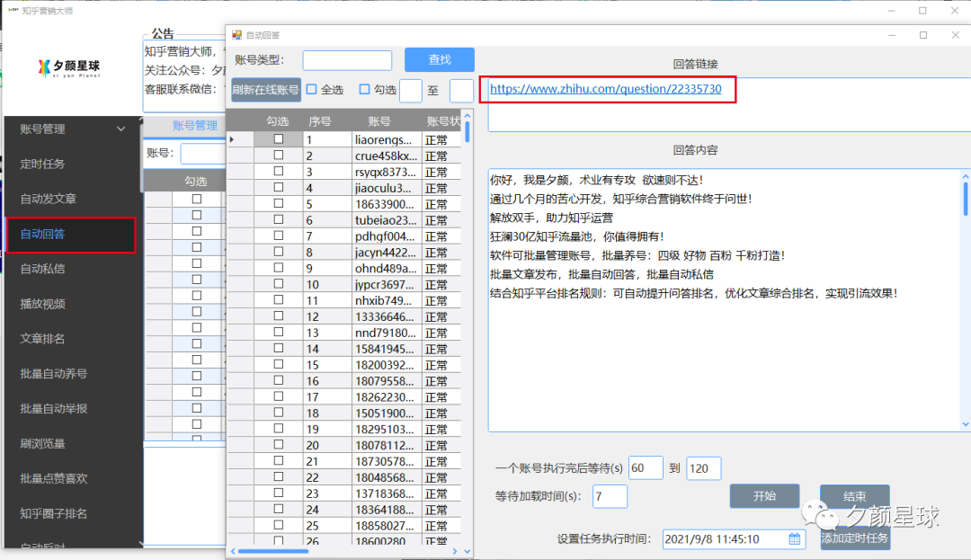The image size is (971, 560).
Task: Select account cell 18730578...
Action: point(386,462)
